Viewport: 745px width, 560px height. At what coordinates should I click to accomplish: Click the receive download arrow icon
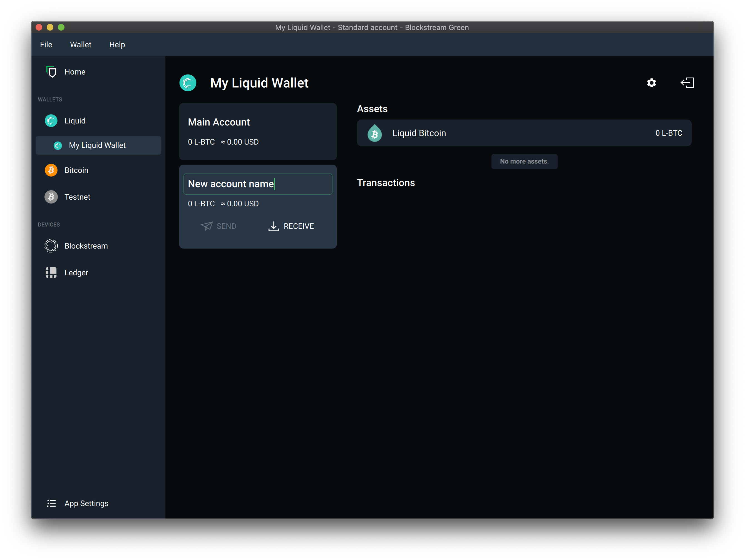274,226
